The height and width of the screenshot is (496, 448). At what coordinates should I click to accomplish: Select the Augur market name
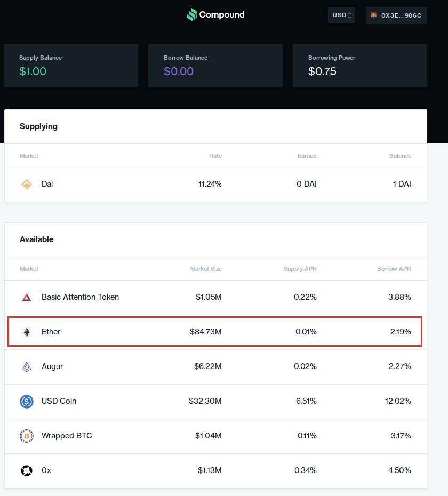click(52, 366)
